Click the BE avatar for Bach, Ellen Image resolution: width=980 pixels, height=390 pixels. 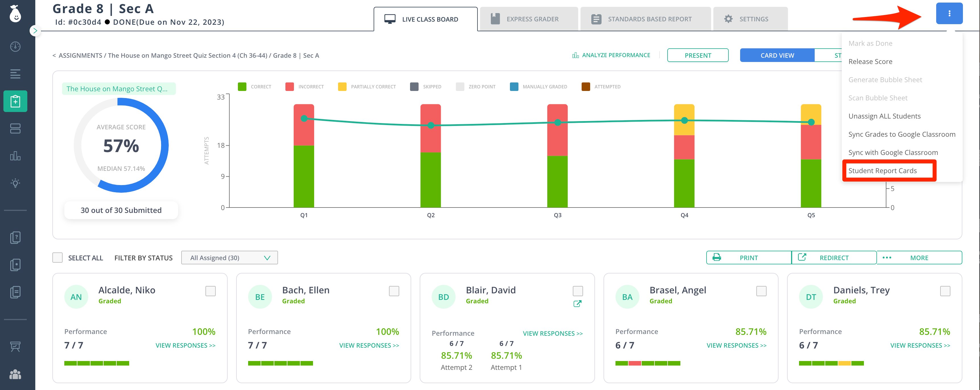260,297
